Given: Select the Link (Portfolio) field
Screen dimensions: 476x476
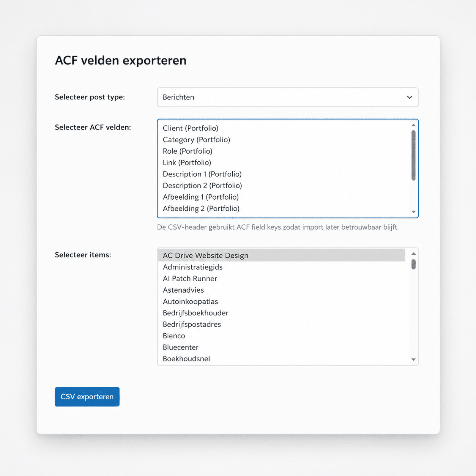Looking at the screenshot, I should (x=187, y=162).
